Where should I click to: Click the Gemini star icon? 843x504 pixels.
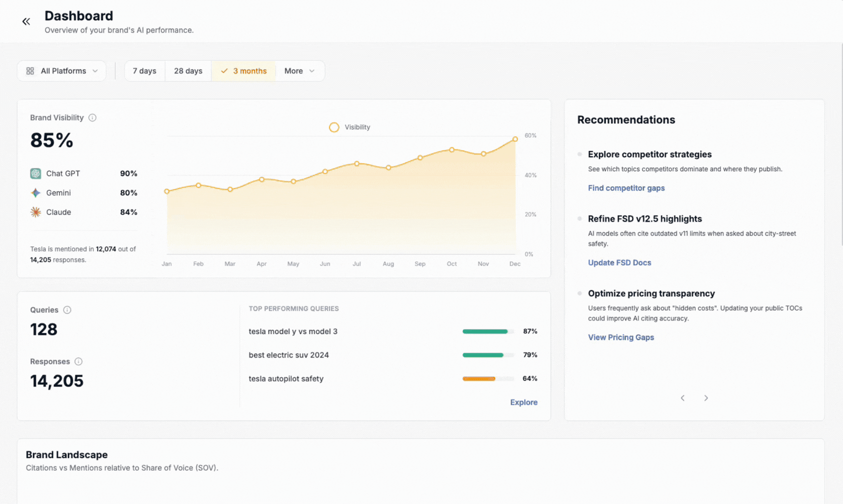point(35,193)
